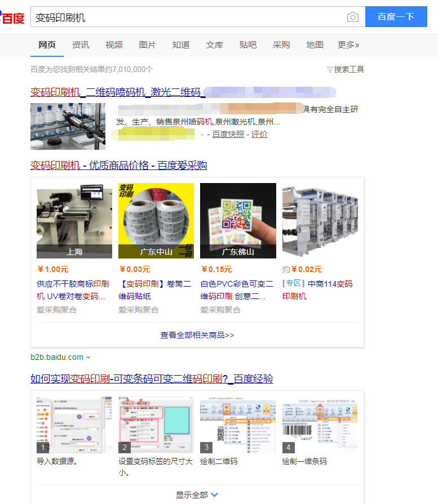This screenshot has width=438, height=504.
Task: Click the 评价 link
Action: click(259, 135)
